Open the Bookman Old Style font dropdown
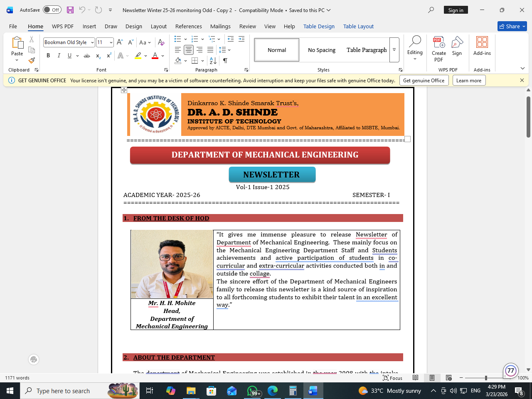The width and height of the screenshot is (532, 399). pyautogui.click(x=92, y=42)
